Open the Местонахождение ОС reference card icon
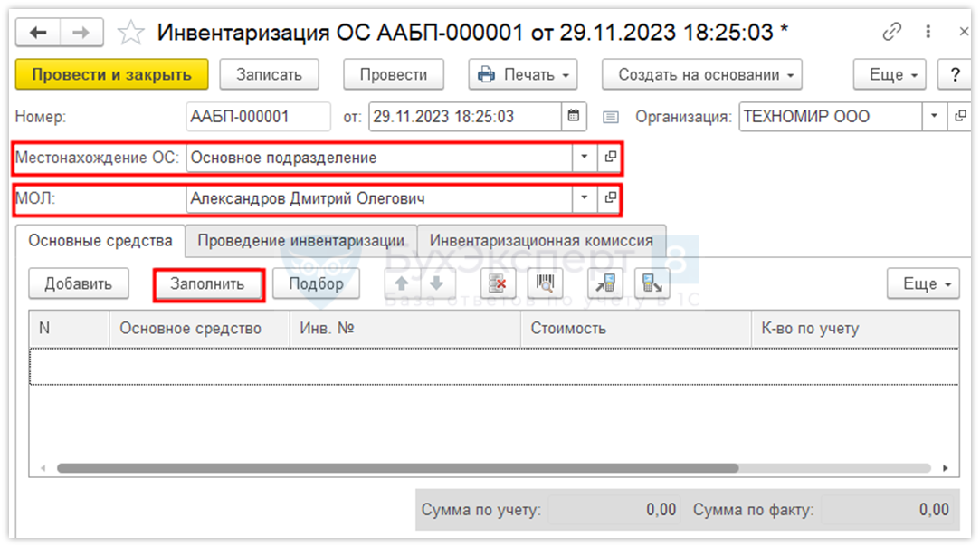Viewport: 980px width, 547px height. coord(610,157)
